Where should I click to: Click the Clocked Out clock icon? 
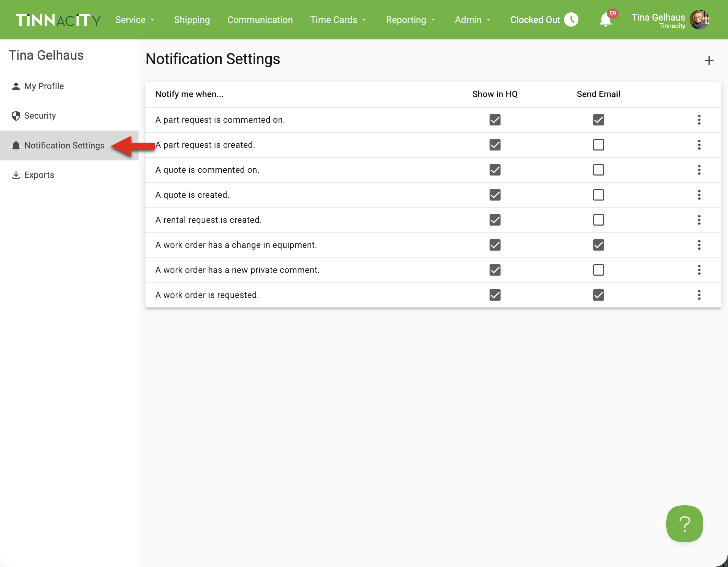point(571,20)
